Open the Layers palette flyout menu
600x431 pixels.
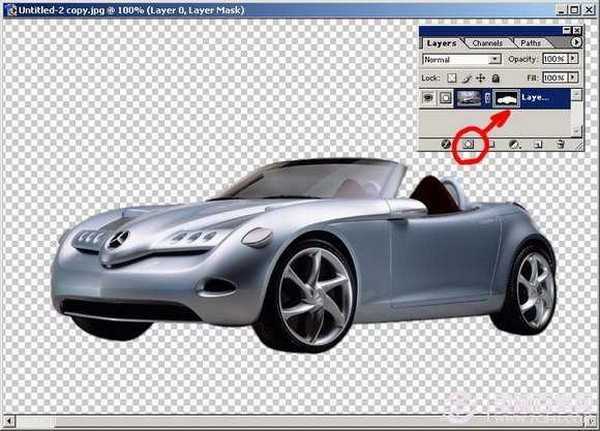[576, 43]
